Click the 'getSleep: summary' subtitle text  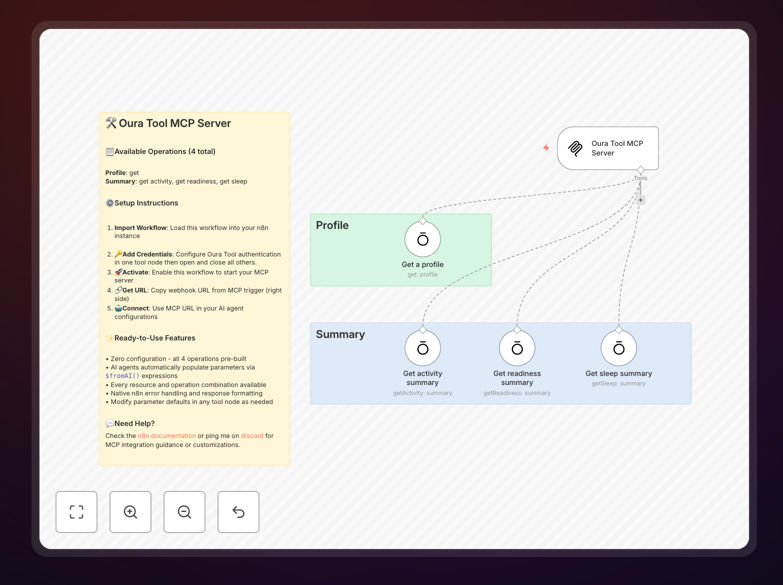(619, 384)
